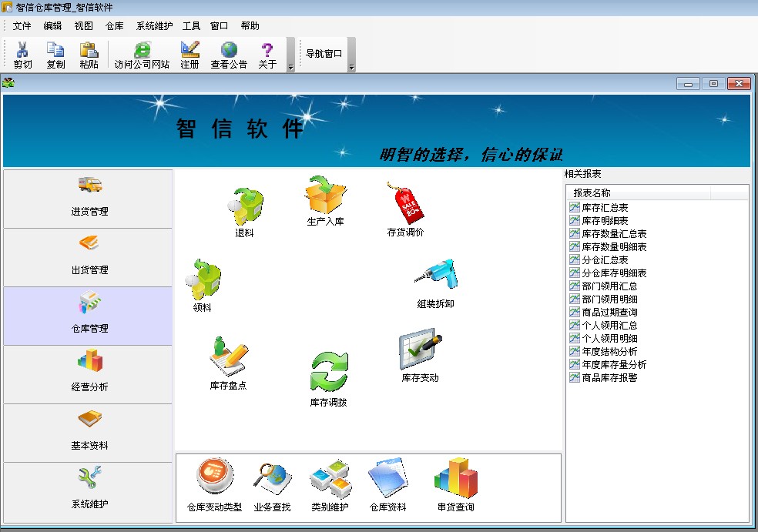This screenshot has width=758, height=532.
Task: Open the 文件 menu
Action: [22, 26]
